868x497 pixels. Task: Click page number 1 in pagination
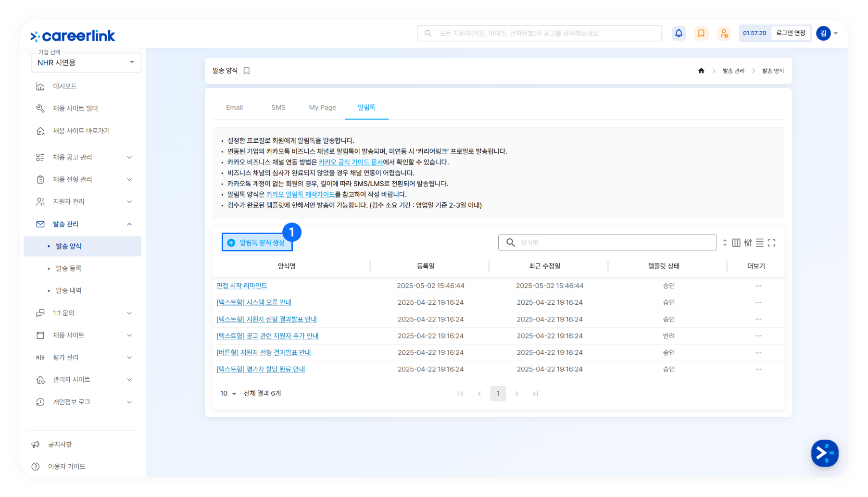pyautogui.click(x=498, y=394)
